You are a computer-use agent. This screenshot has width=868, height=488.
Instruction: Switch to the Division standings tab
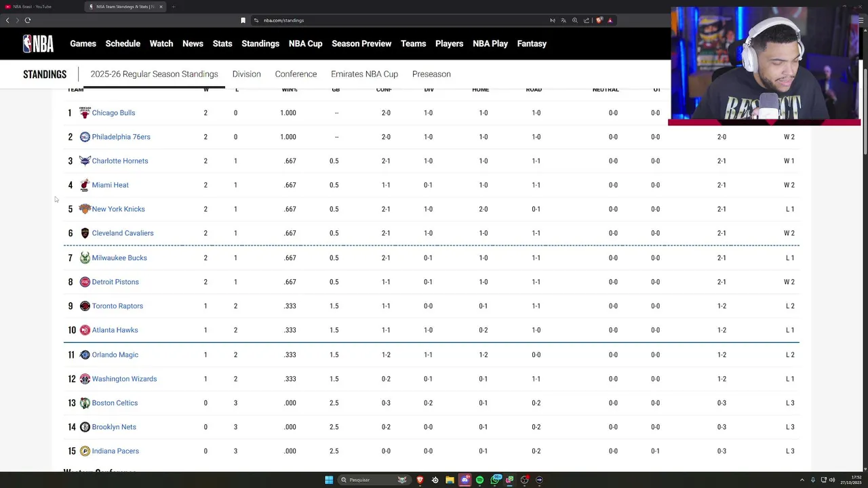pyautogui.click(x=247, y=74)
